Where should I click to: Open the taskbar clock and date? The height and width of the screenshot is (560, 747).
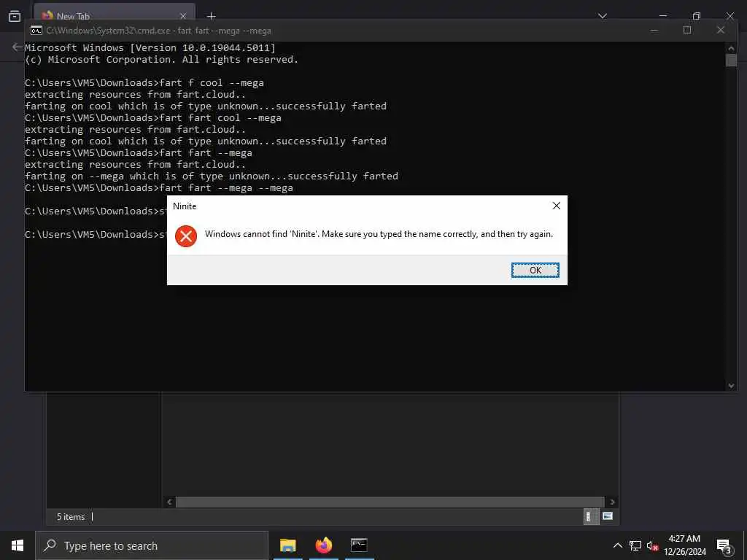(684, 545)
